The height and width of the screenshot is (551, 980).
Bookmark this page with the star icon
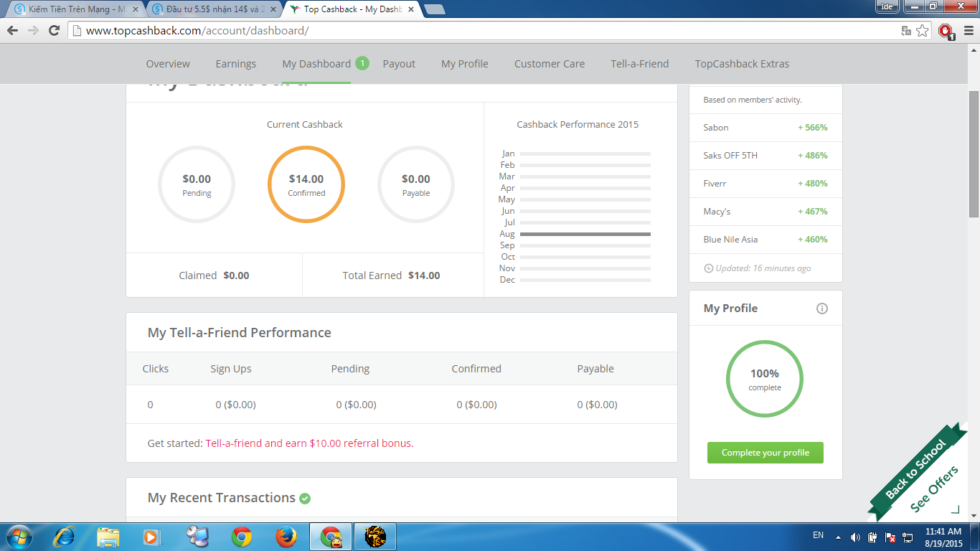923,31
